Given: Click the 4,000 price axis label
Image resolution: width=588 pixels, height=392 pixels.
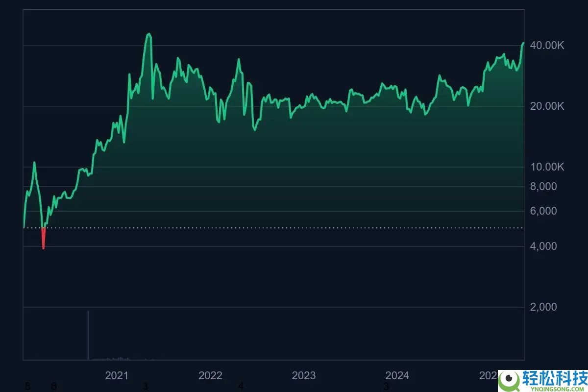Looking at the screenshot, I should pos(543,246).
